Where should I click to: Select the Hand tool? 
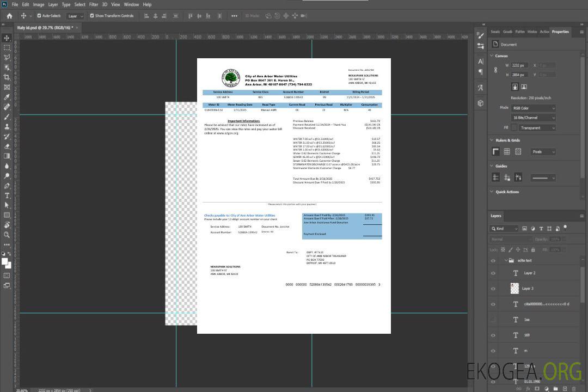click(7, 225)
